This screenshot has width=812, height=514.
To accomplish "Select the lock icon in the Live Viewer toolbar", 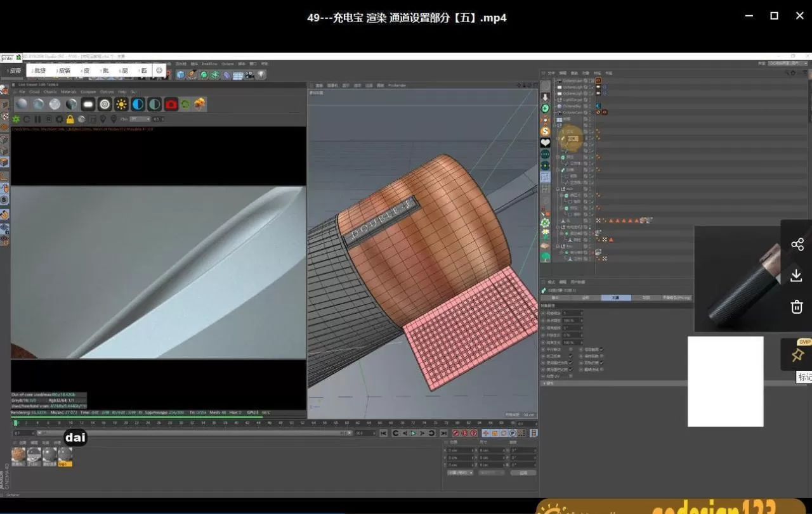I will [70, 119].
